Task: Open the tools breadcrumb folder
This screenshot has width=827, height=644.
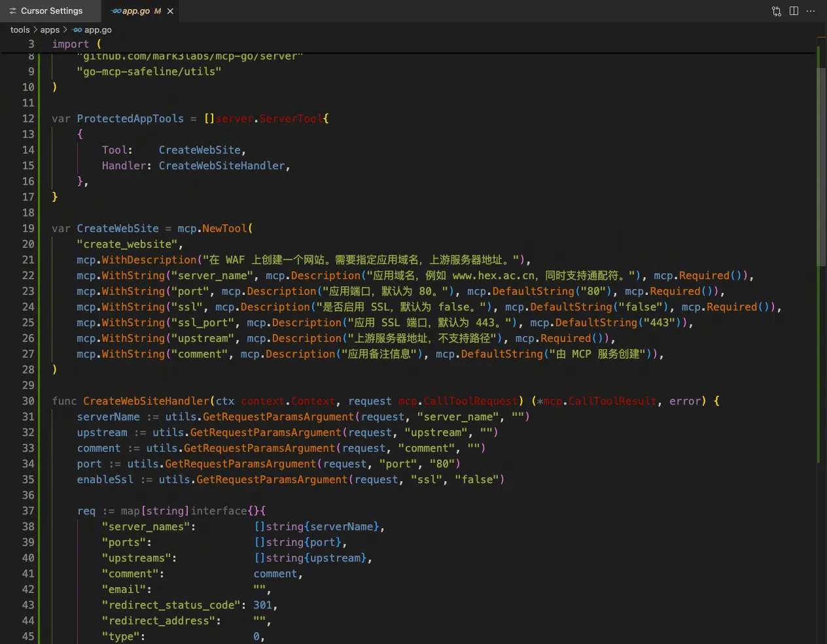Action: click(x=20, y=30)
